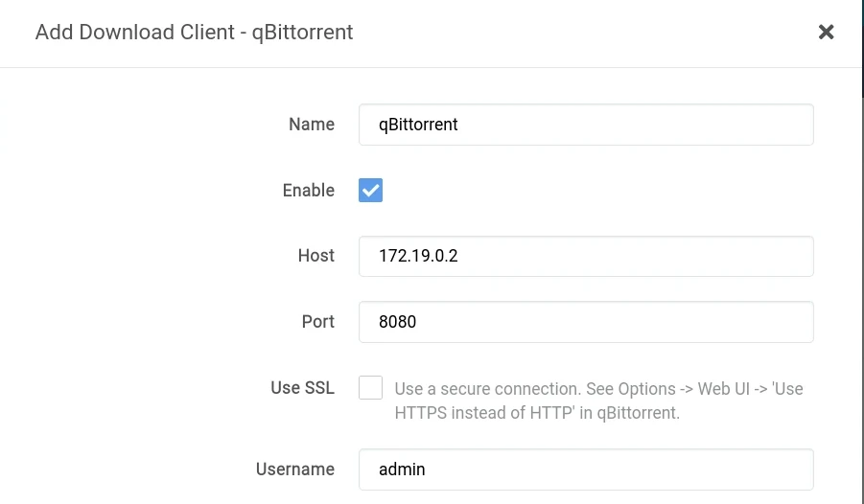The height and width of the screenshot is (504, 864).
Task: Click the Port field containing 8080
Action: coord(585,322)
